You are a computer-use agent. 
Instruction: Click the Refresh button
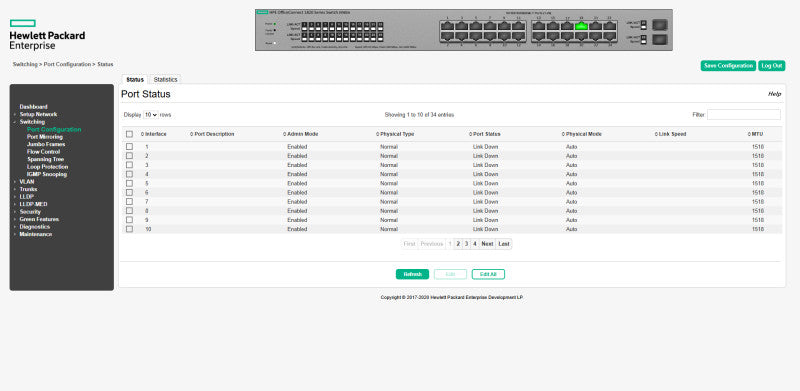point(412,274)
